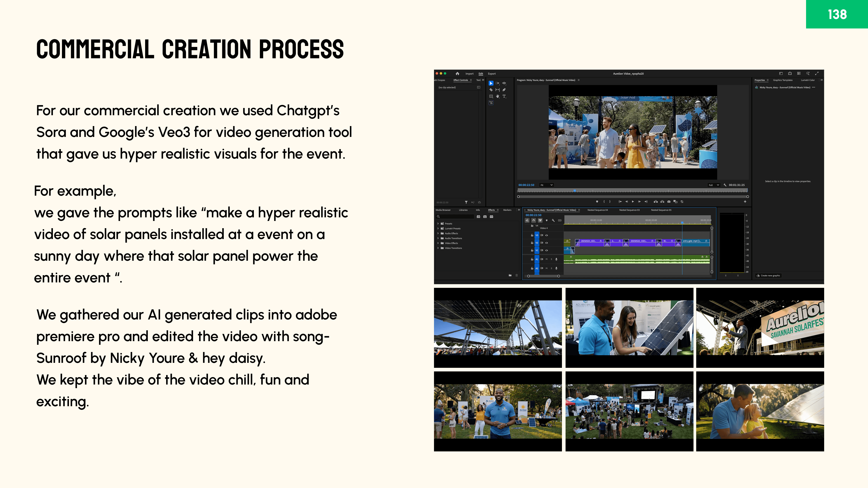
Task: Select the Ripple Edit tool
Action: coord(504,83)
